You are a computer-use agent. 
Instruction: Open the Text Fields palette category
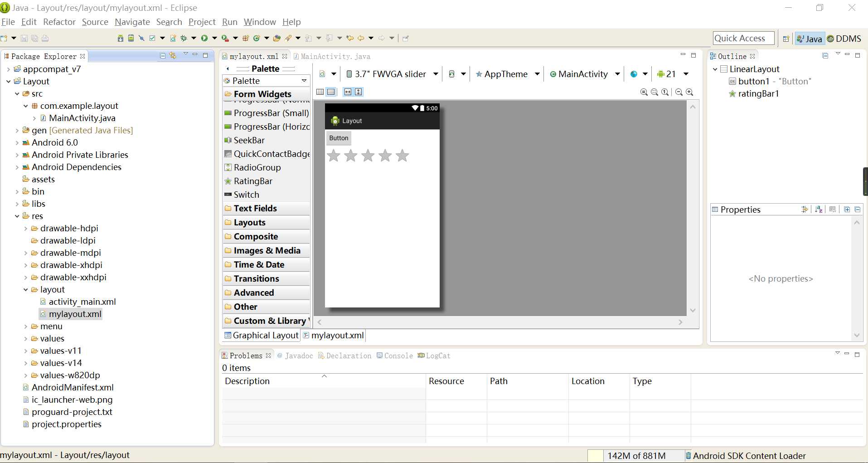267,208
